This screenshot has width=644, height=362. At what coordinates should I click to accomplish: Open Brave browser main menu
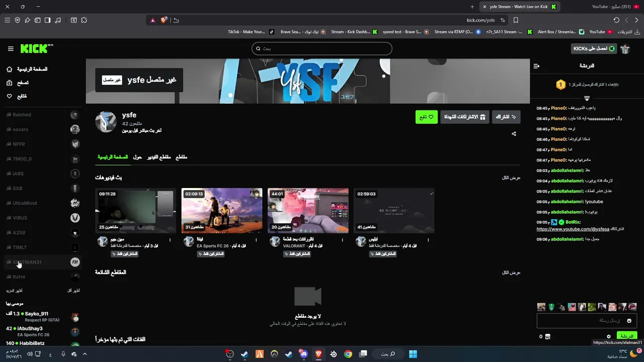coord(7,20)
